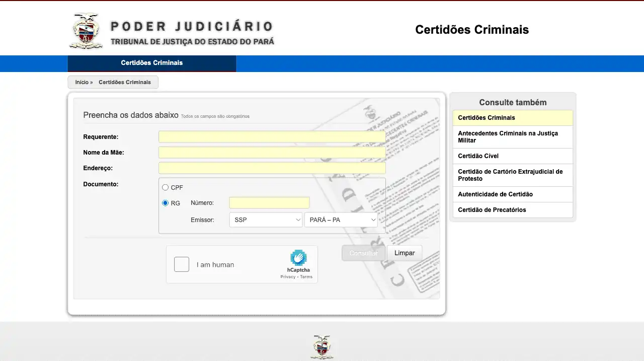The image size is (644, 361).
Task: Open the Certidões Criminais navigation tab
Action: pyautogui.click(x=151, y=63)
